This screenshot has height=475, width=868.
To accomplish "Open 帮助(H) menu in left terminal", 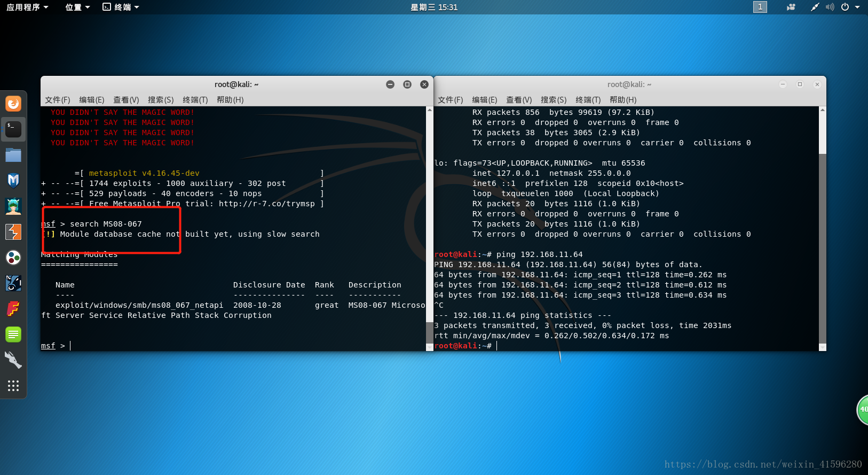I will (230, 100).
